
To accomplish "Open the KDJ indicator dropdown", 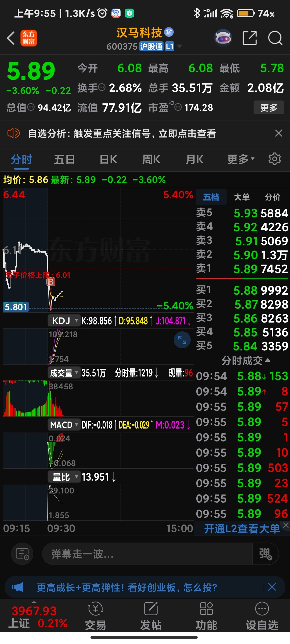I will (x=64, y=320).
